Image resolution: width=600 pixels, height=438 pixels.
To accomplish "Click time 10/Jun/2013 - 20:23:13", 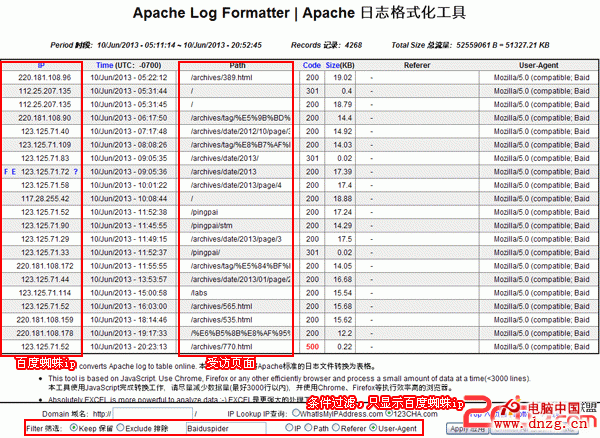I will click(129, 347).
